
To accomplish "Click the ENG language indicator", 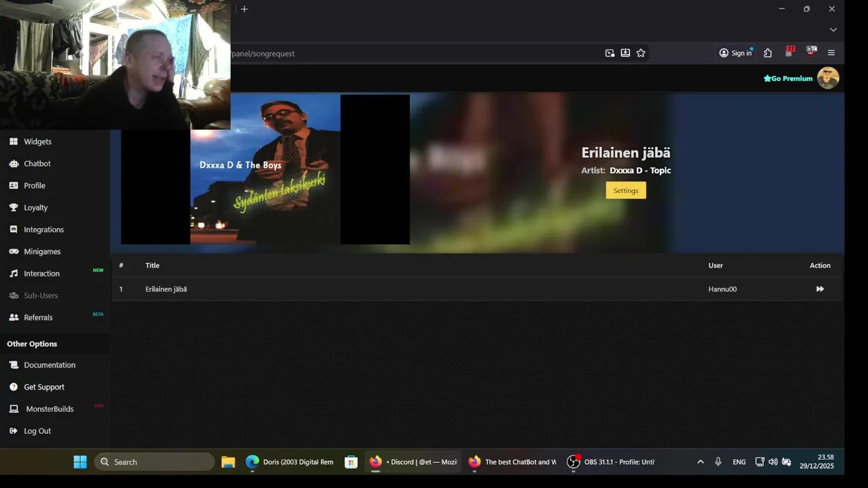I will pyautogui.click(x=739, y=462).
